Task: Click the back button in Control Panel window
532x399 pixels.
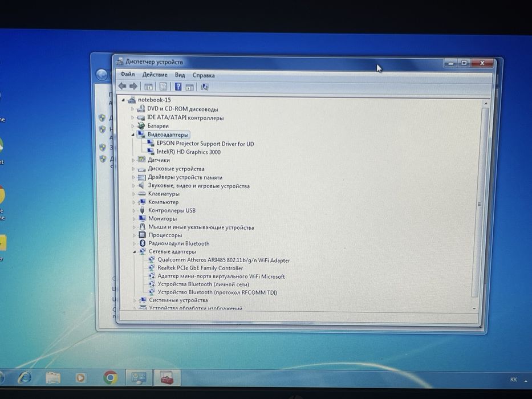Action: point(101,75)
